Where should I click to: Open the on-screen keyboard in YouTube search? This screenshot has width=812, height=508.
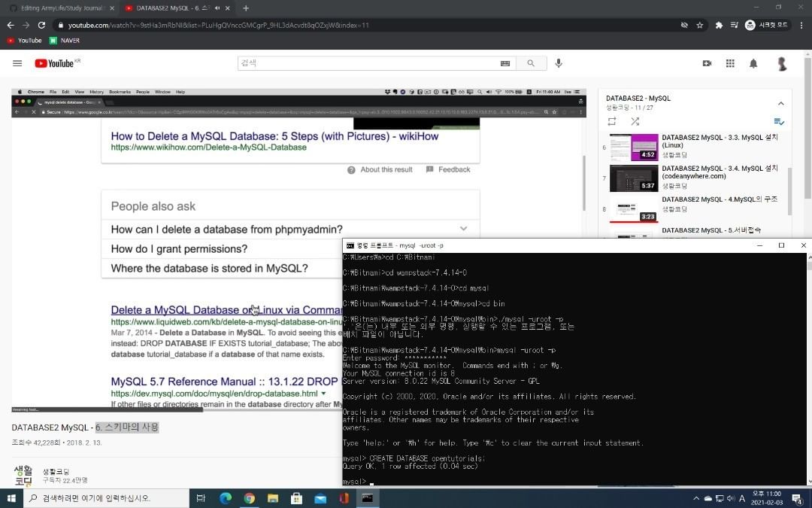(505, 63)
